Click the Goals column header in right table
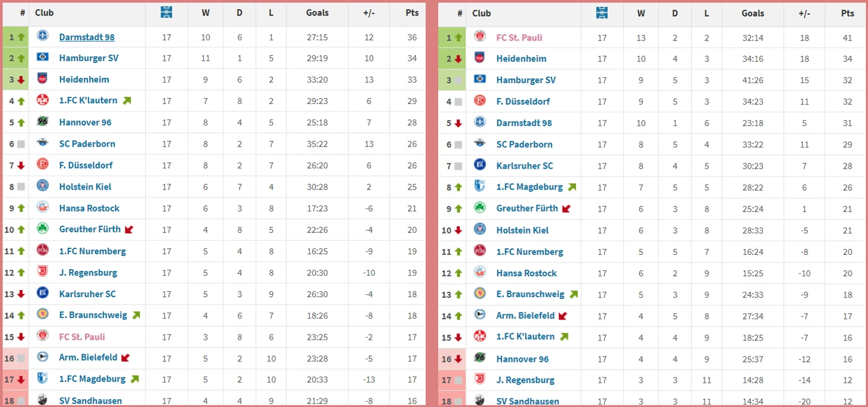868x407 pixels. [753, 13]
